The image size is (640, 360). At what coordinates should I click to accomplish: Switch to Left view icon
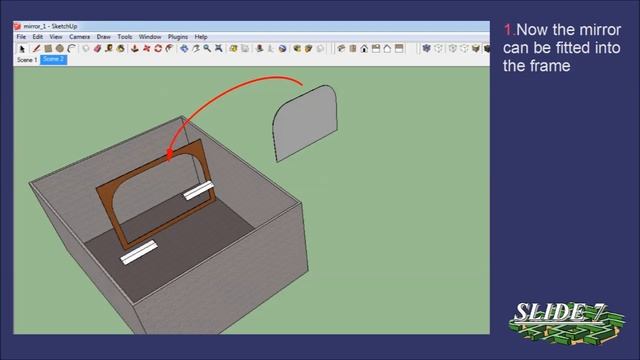[399, 49]
